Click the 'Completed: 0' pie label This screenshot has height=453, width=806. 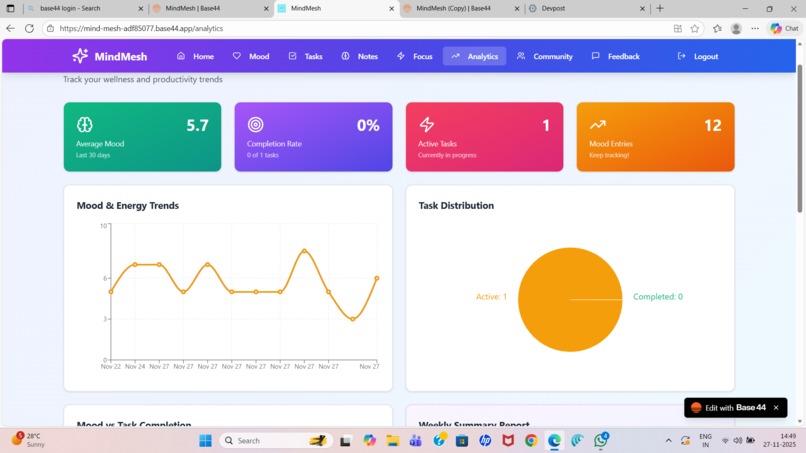[x=658, y=297]
